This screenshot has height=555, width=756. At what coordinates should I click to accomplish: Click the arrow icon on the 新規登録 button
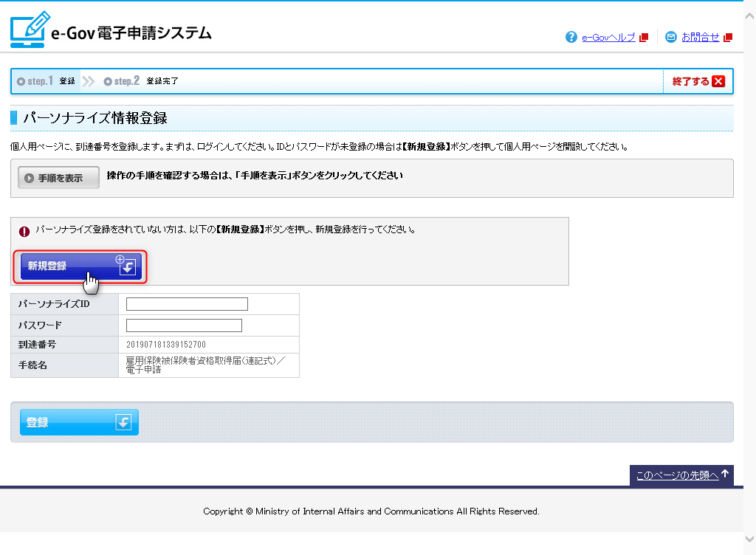click(x=127, y=266)
